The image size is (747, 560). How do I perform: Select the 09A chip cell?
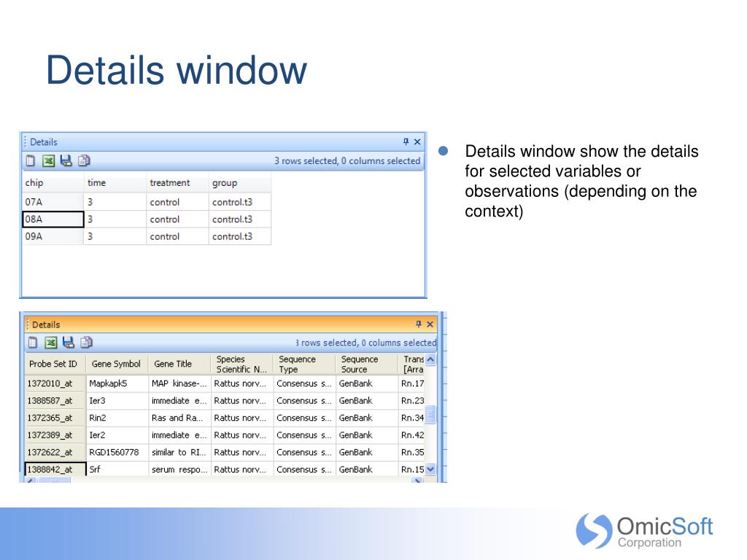point(53,236)
